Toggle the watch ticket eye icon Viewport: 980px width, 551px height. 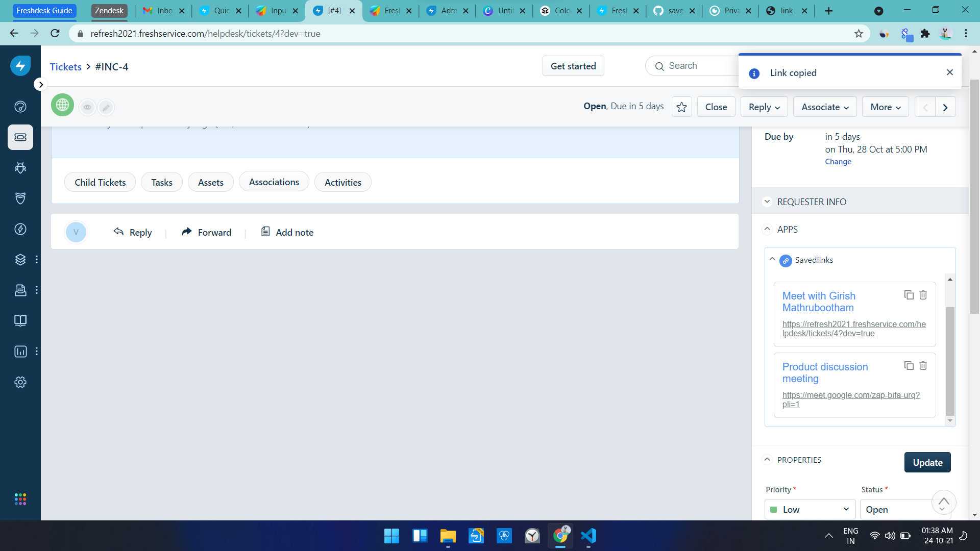point(88,107)
